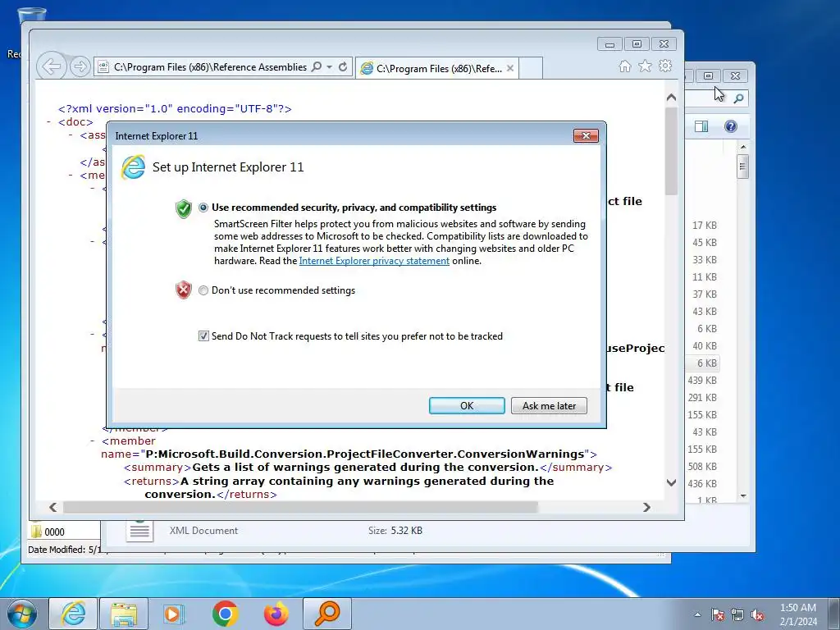Toggle Send Do Not Track requests checkbox
This screenshot has width=840, height=630.
[203, 336]
